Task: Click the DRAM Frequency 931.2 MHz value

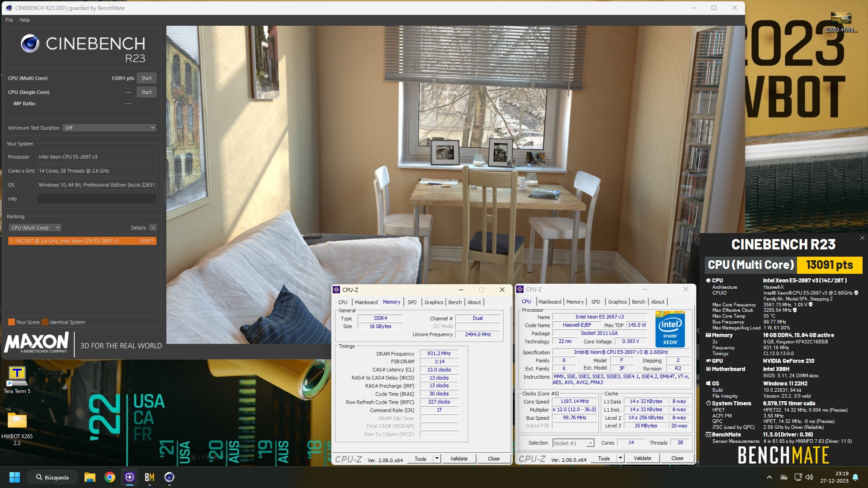Action: [x=439, y=354]
